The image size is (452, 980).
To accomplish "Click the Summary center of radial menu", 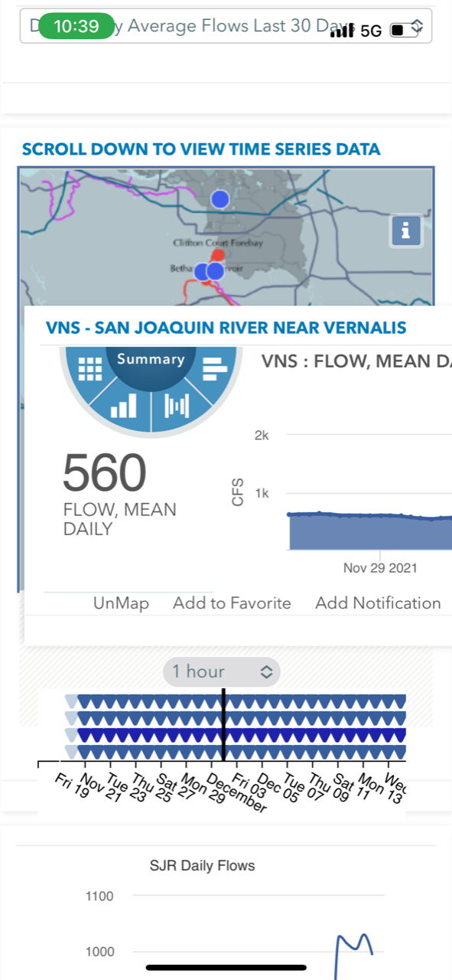I will [151, 361].
